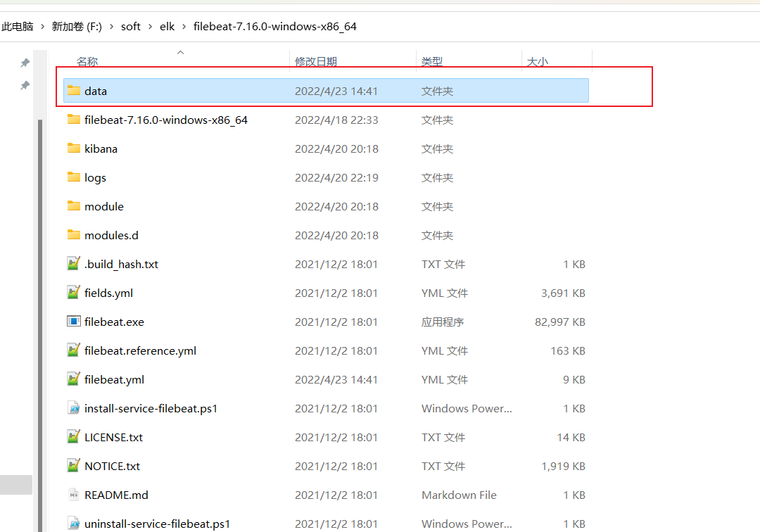Click the filebeat.reference.yml file icon
Image resolution: width=760 pixels, height=532 pixels.
click(x=73, y=350)
